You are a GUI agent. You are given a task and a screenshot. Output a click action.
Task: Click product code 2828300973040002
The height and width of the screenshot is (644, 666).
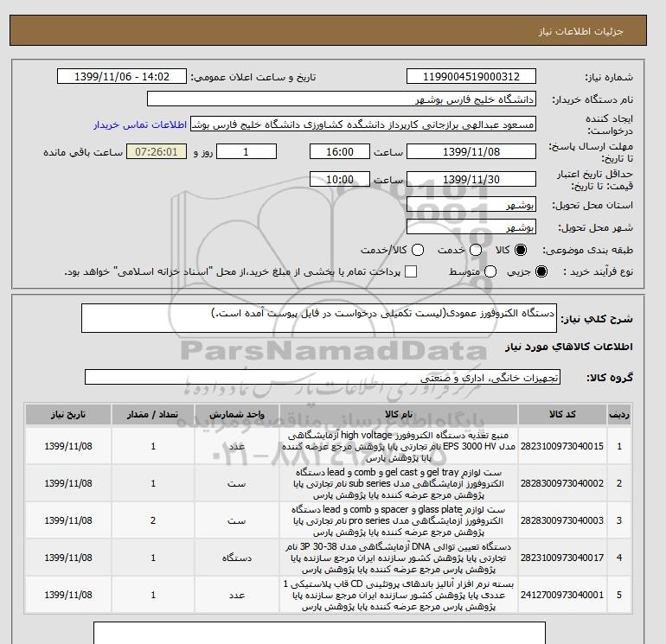[562, 483]
